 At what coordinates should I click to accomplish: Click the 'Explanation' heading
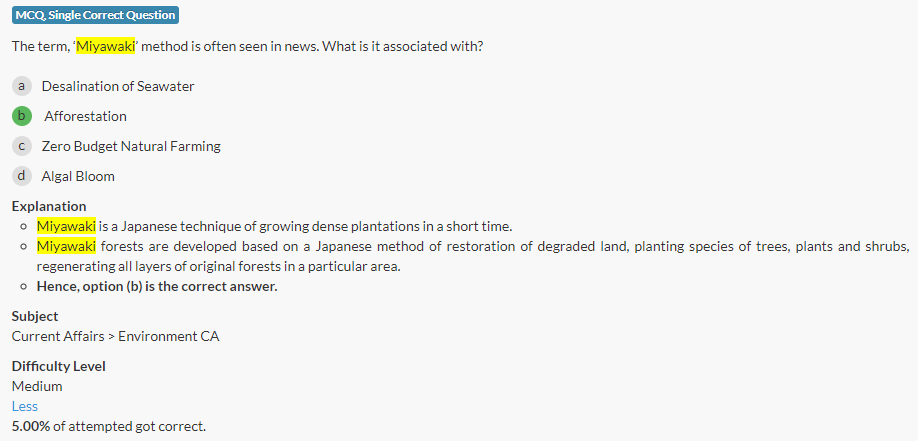pos(49,206)
